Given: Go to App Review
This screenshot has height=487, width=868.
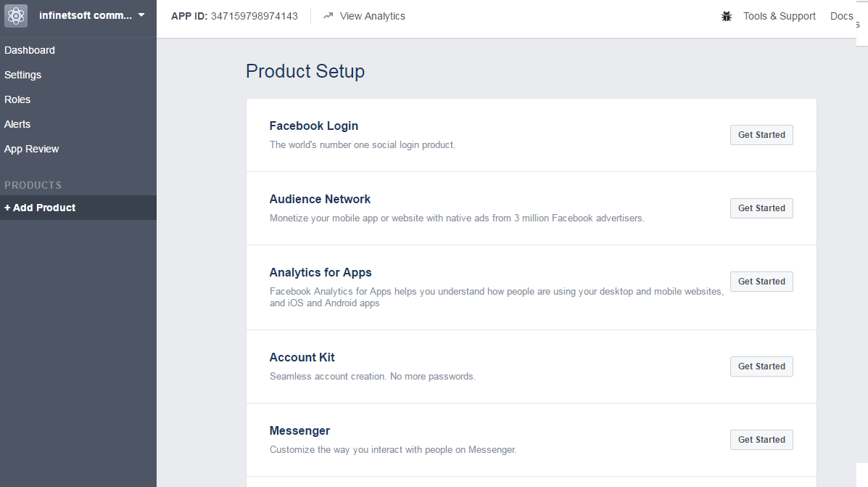Looking at the screenshot, I should click(31, 149).
